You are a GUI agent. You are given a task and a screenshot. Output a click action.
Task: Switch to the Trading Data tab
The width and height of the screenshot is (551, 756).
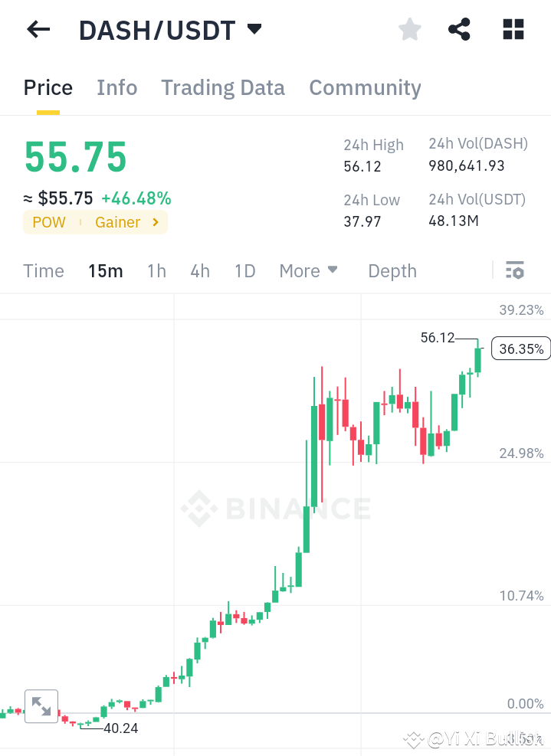tap(222, 87)
